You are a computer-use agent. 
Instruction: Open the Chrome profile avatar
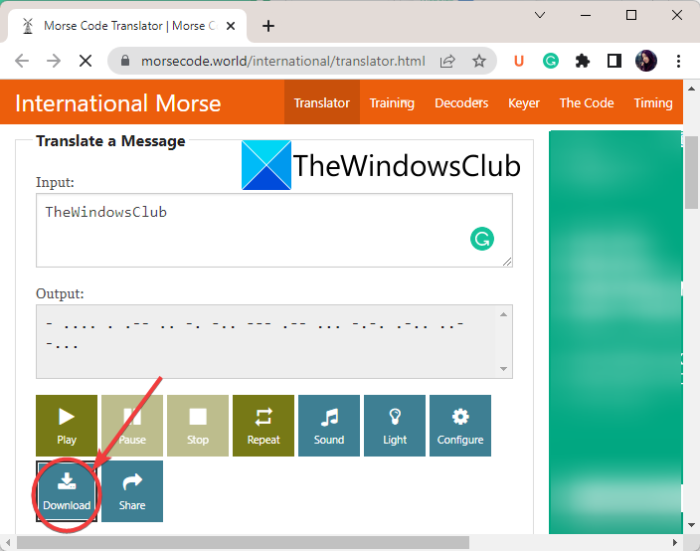click(x=646, y=61)
